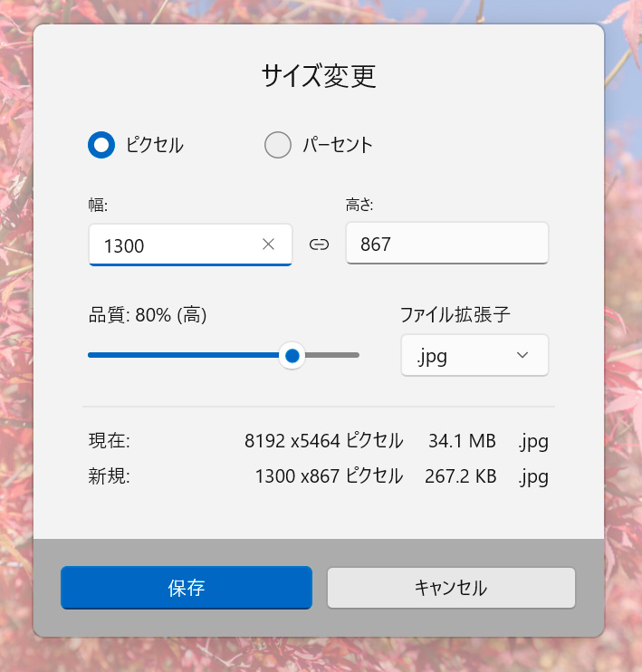Click the 品質: 80% (高) label

(148, 315)
